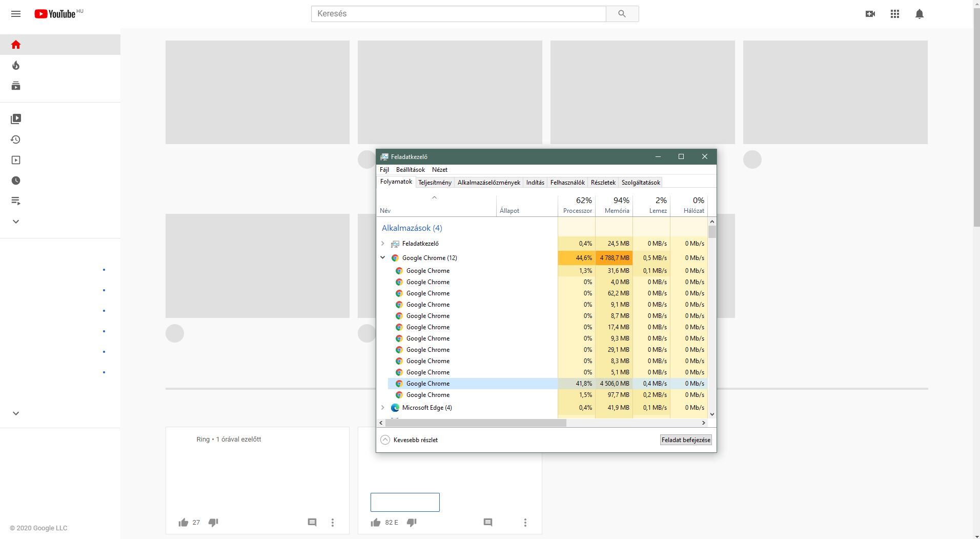980x539 pixels.
Task: Open Your videos in the sidebar
Action: 16,160
